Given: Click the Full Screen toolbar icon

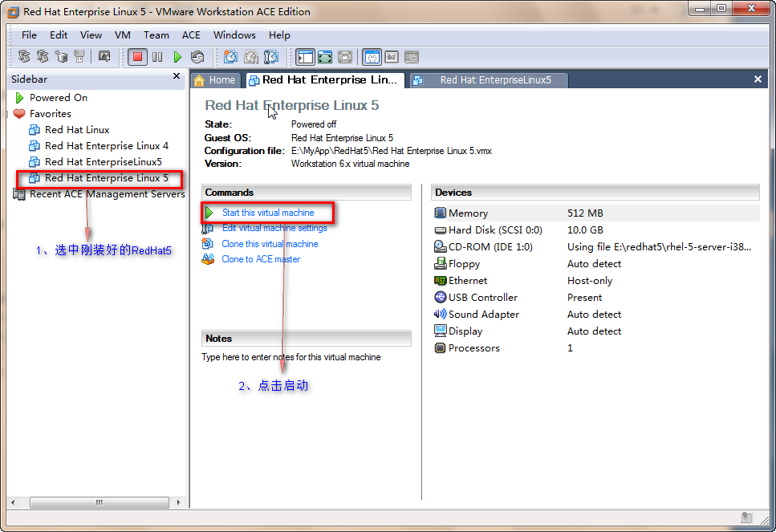Looking at the screenshot, I should pos(345,58).
